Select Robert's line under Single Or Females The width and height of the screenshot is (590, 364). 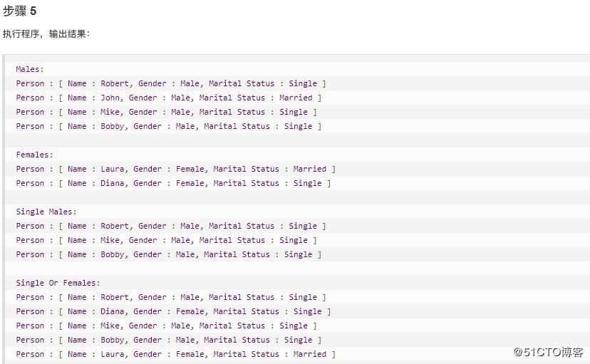tap(171, 297)
